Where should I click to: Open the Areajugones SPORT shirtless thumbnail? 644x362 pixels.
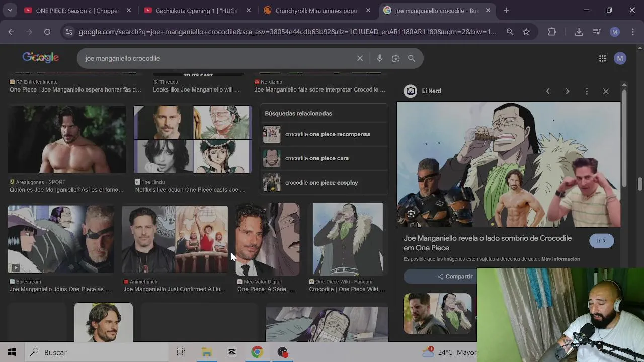67,139
